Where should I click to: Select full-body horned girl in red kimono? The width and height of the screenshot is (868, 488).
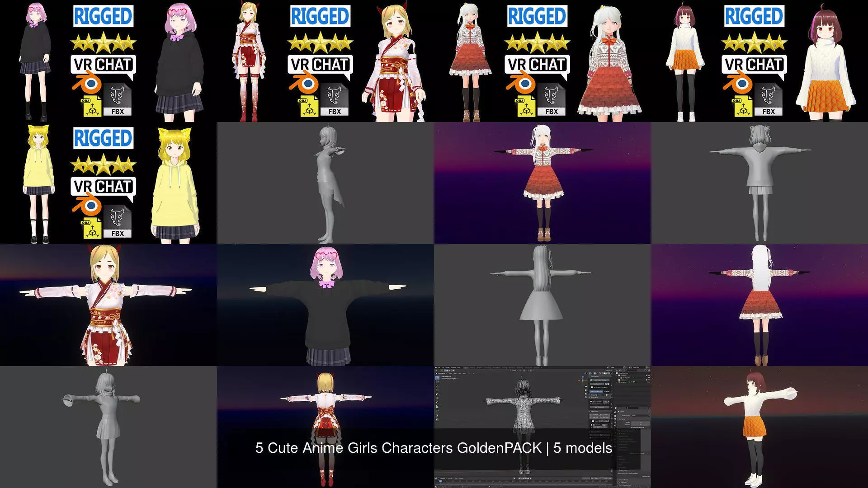[249, 61]
